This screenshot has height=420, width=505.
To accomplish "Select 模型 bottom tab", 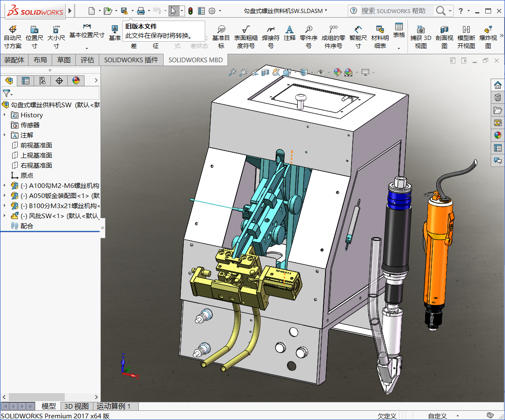I will pyautogui.click(x=48, y=406).
